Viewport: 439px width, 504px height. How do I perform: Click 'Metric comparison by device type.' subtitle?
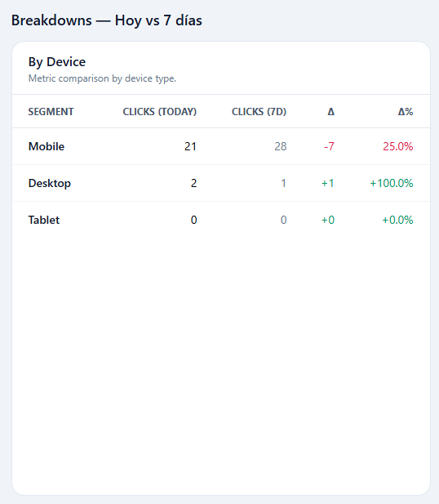point(102,78)
